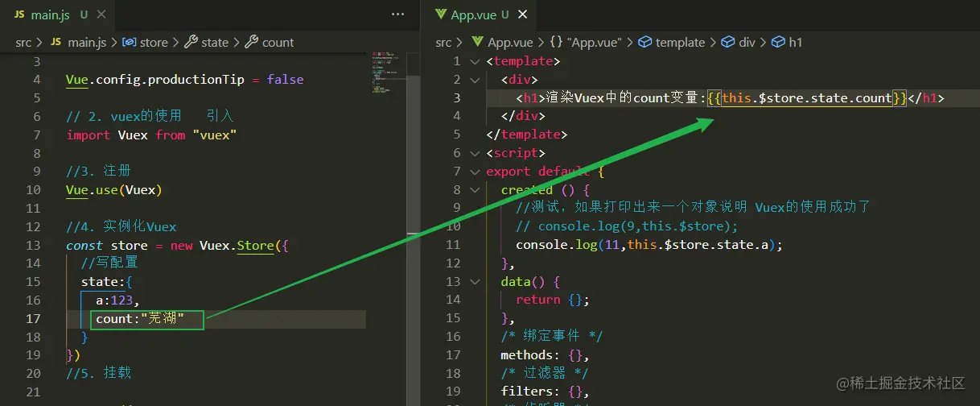Click the variable symbol icon before store breadcrumb
This screenshot has height=406, width=980.
tap(129, 42)
